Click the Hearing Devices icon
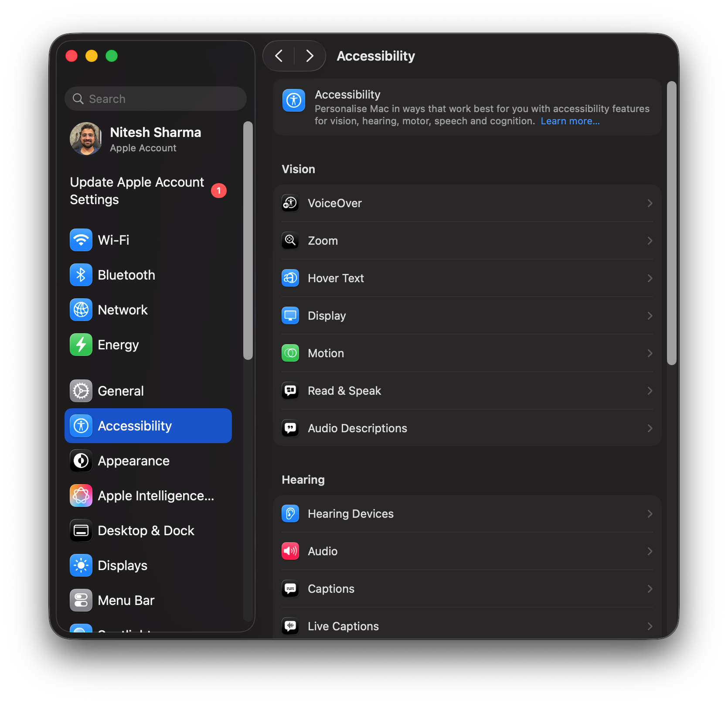This screenshot has height=704, width=728. (x=290, y=513)
